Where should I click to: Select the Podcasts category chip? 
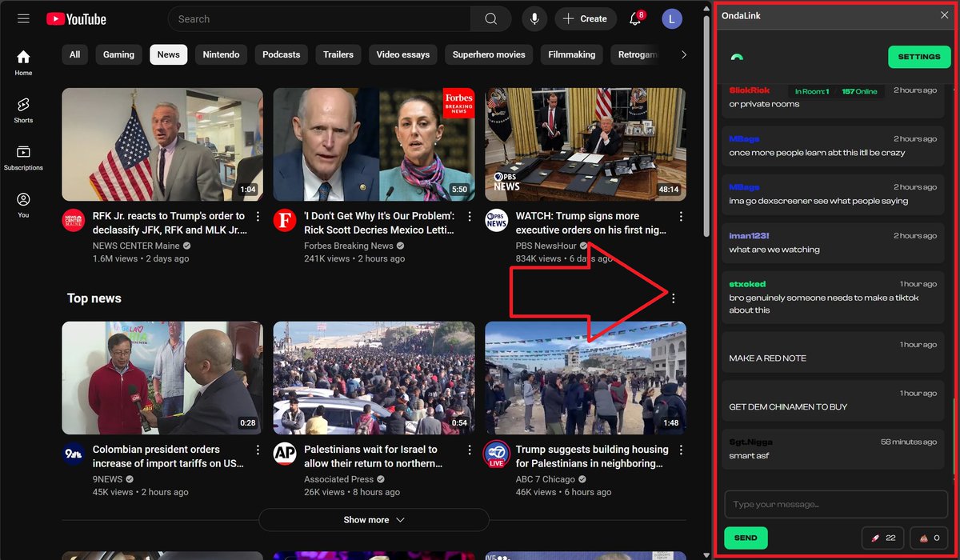coord(281,54)
